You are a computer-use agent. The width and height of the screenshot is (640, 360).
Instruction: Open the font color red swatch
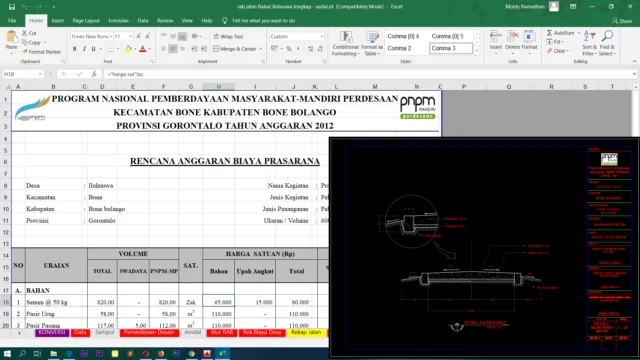[x=142, y=49]
